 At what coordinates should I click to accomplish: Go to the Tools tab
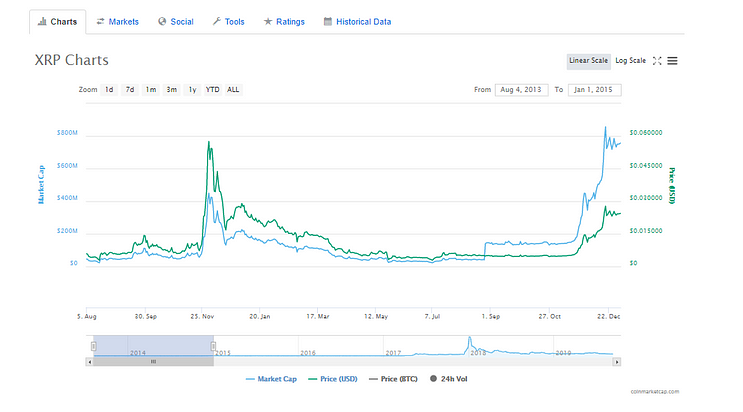(x=228, y=22)
